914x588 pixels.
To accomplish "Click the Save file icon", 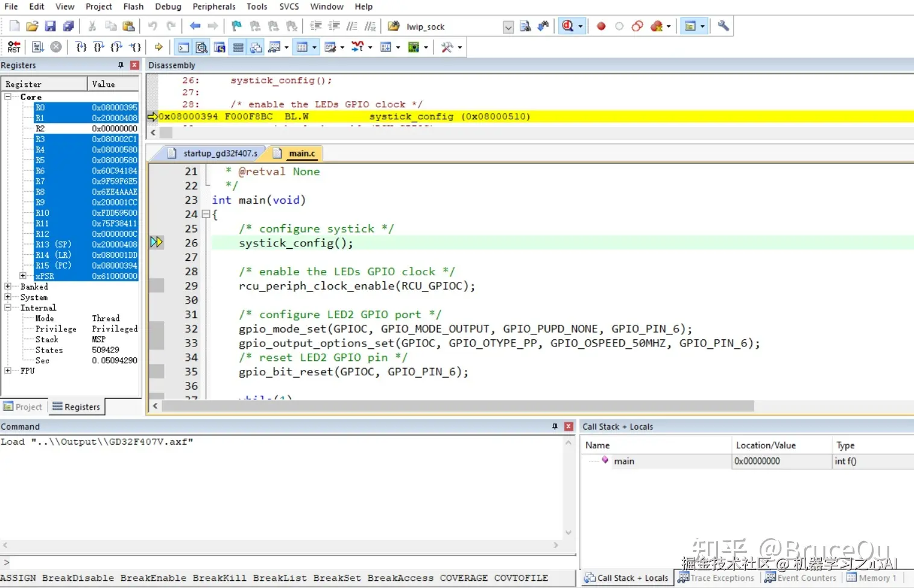I will pos(51,26).
